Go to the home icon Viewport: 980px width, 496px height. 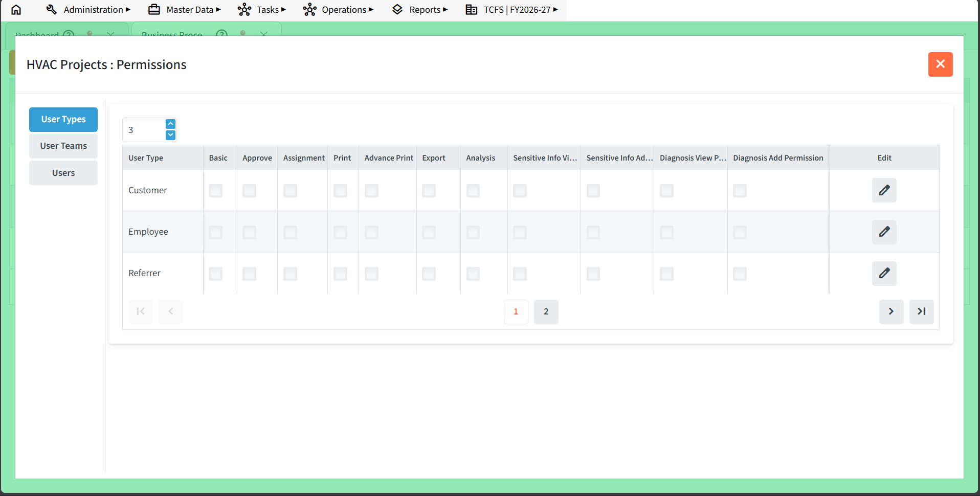(x=16, y=10)
